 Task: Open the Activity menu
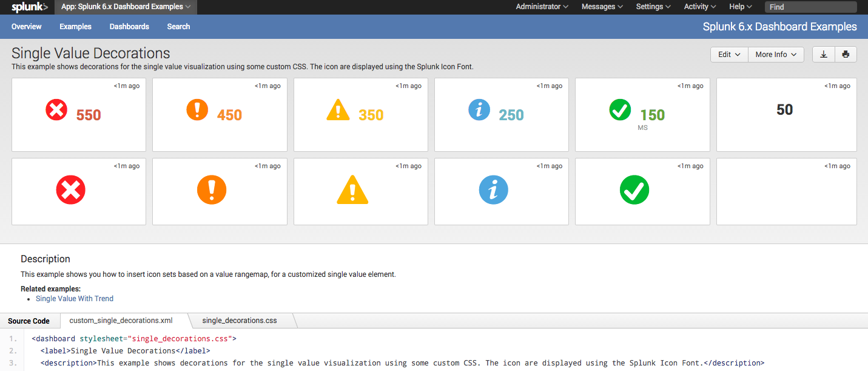click(x=700, y=7)
